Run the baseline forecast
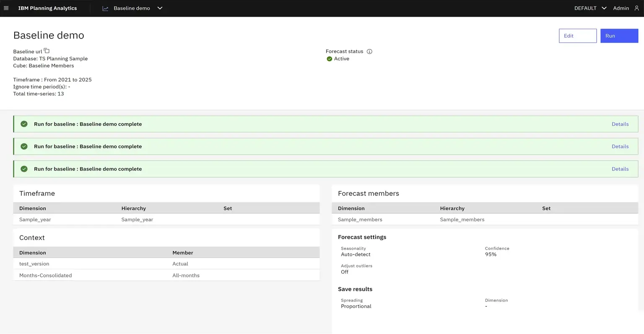 pos(619,36)
